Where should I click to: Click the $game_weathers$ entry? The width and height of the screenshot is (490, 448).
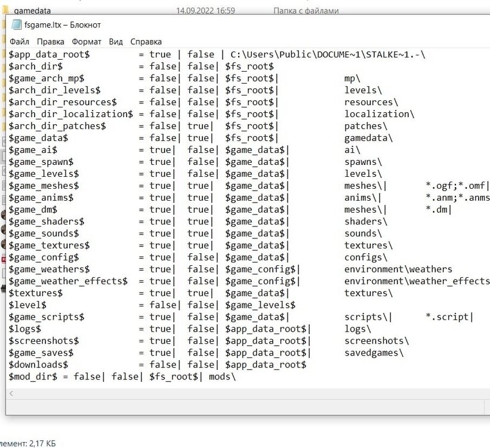coord(49,269)
